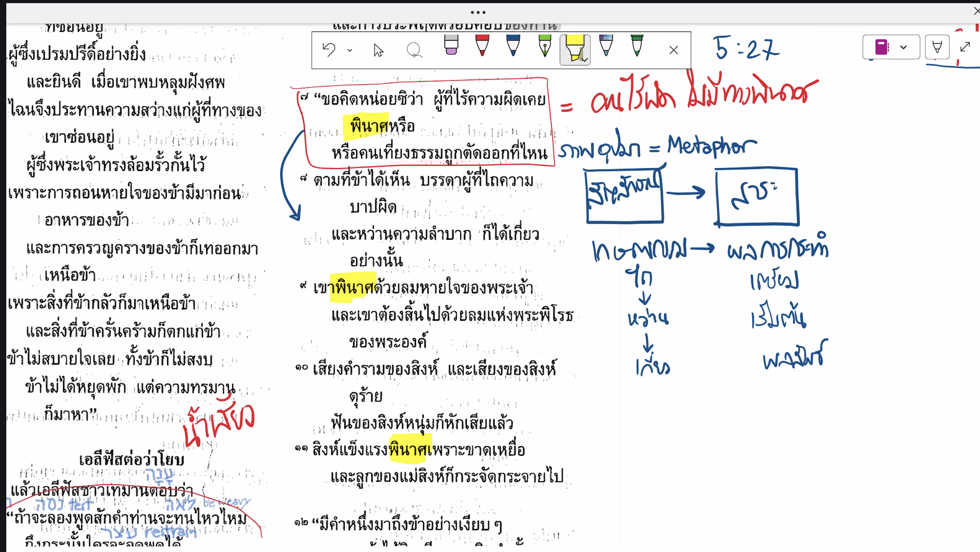This screenshot has width=980, height=552.
Task: Select the light green fountain pen
Action: click(x=545, y=46)
